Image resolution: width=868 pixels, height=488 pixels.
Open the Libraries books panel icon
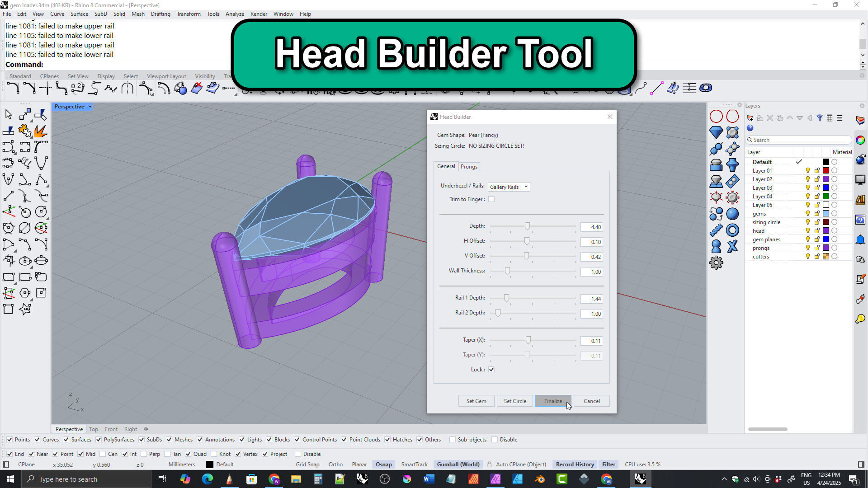pyautogui.click(x=860, y=199)
